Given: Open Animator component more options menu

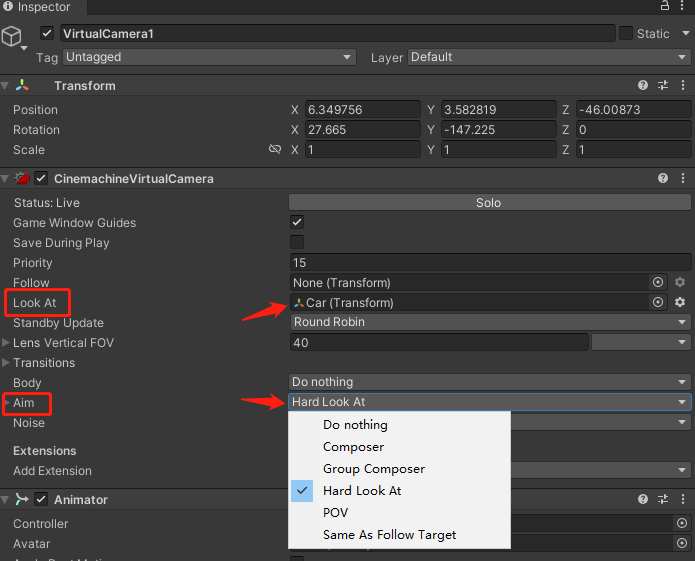Looking at the screenshot, I should click(x=683, y=499).
